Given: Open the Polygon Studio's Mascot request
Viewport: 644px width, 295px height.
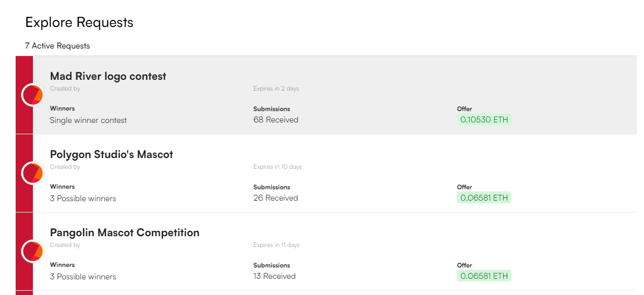Looking at the screenshot, I should 111,155.
